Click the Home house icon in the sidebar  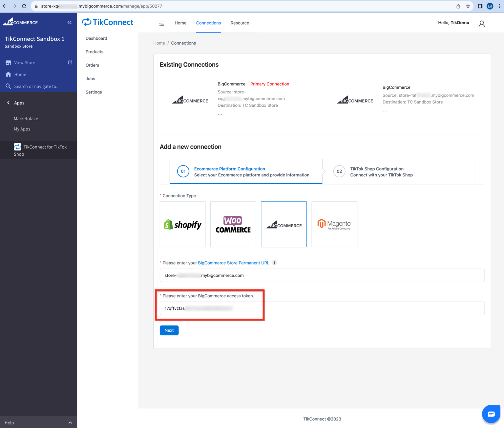9,75
